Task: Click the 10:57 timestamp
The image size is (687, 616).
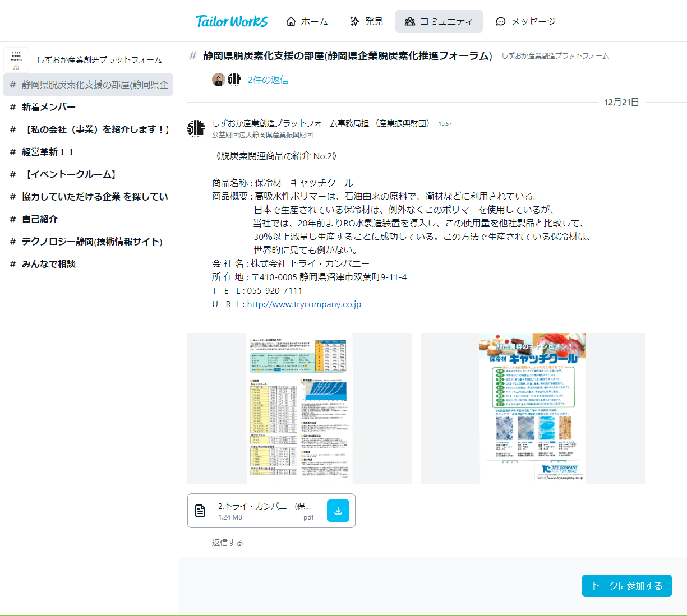Action: (445, 124)
